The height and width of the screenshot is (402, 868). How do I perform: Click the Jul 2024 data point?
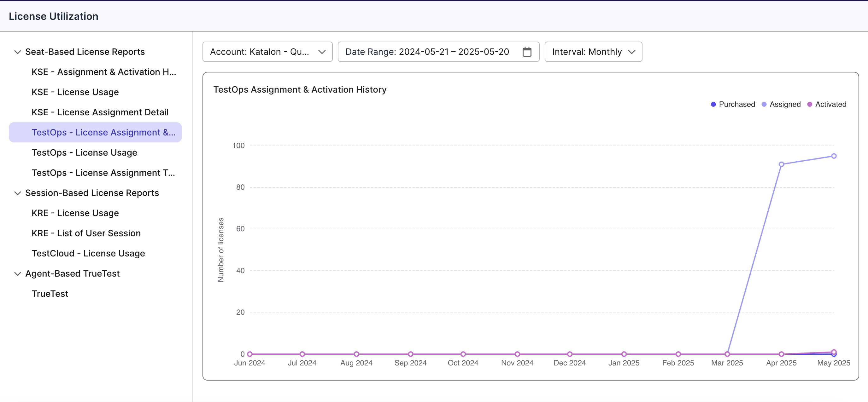302,354
